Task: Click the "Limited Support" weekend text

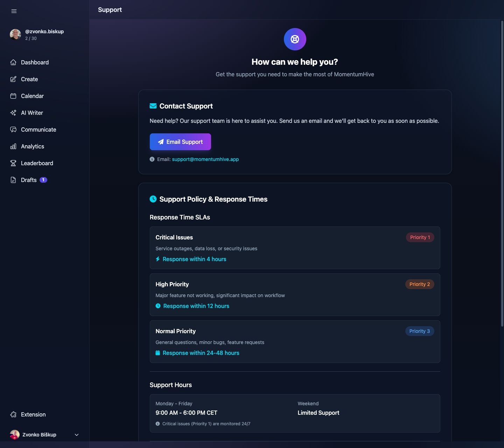Action: pyautogui.click(x=318, y=413)
